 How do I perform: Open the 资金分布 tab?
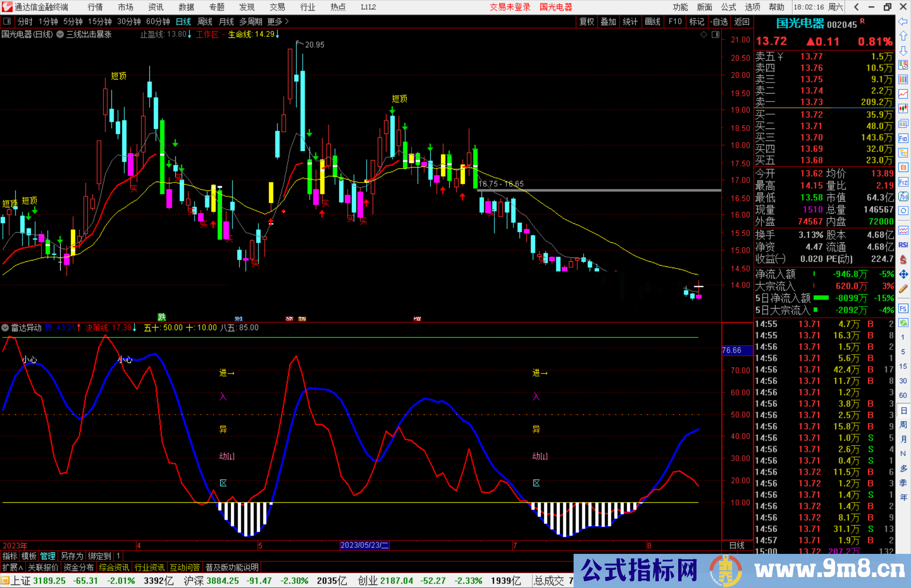click(x=78, y=567)
